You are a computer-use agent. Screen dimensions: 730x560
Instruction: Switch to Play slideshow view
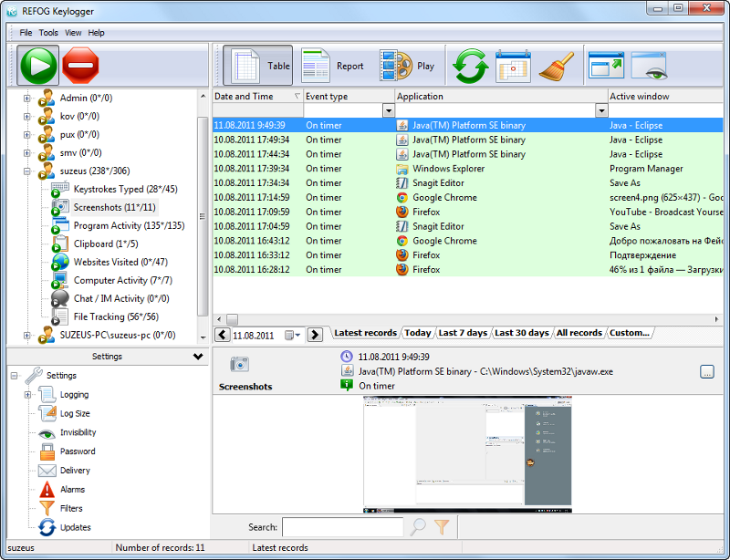[x=408, y=66]
